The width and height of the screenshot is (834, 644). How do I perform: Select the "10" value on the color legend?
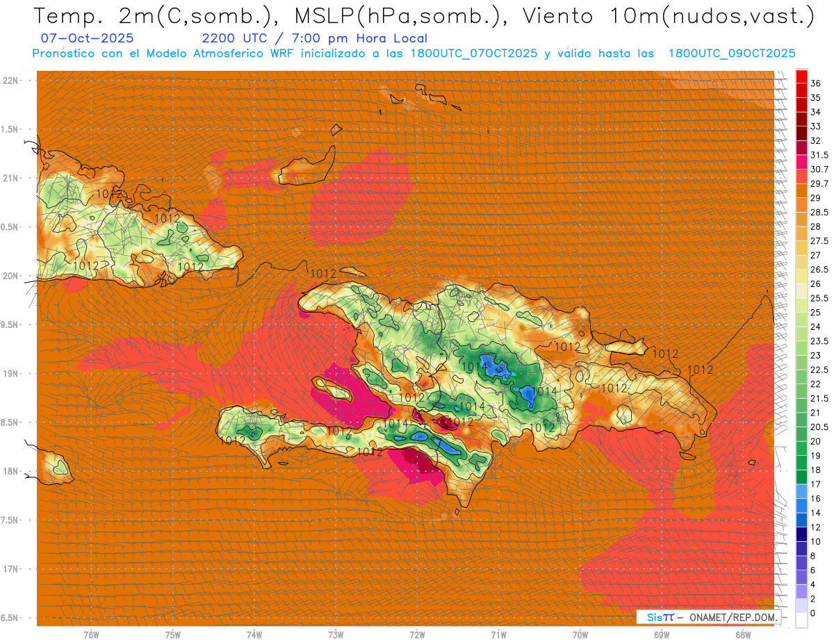(x=816, y=542)
